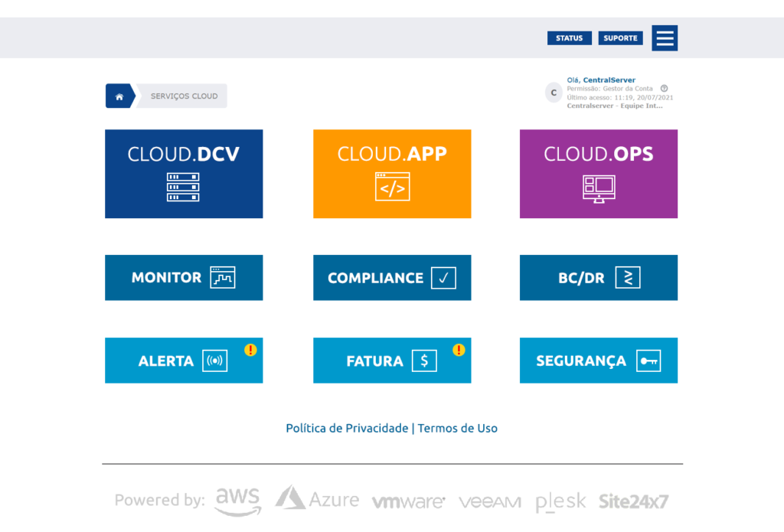The image size is (784, 532).
Task: Click the home icon in the breadcrumb
Action: pyautogui.click(x=119, y=96)
